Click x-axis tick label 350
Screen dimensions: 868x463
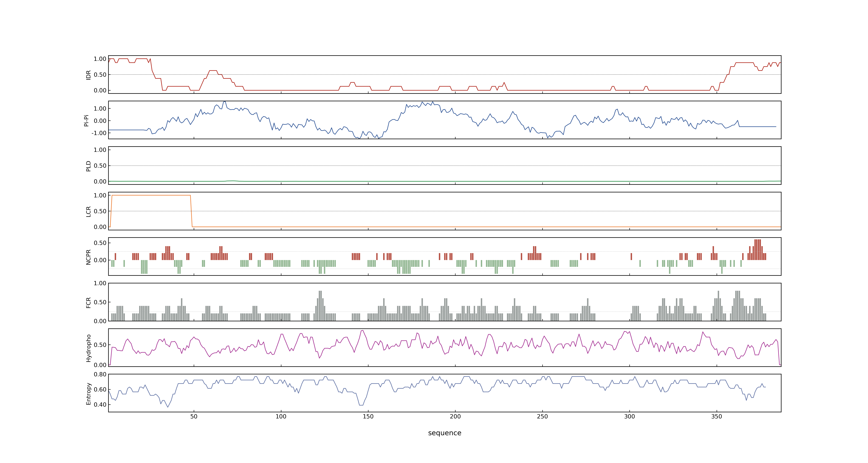[x=716, y=416]
